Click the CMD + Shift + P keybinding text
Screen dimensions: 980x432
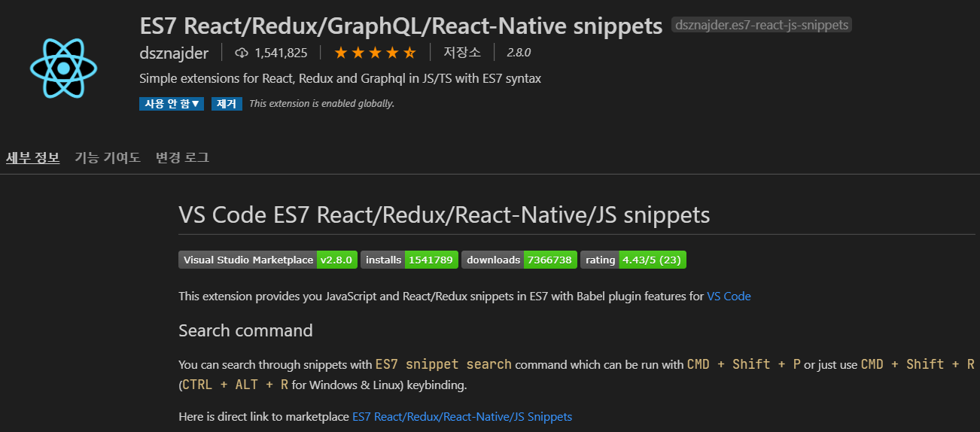point(744,364)
